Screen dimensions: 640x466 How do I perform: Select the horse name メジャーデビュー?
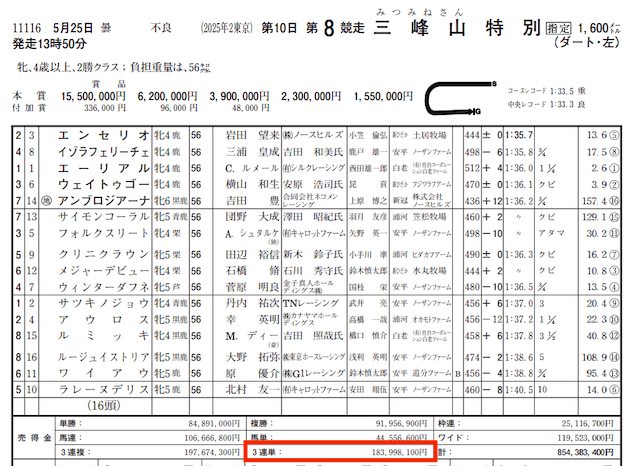pos(104,271)
